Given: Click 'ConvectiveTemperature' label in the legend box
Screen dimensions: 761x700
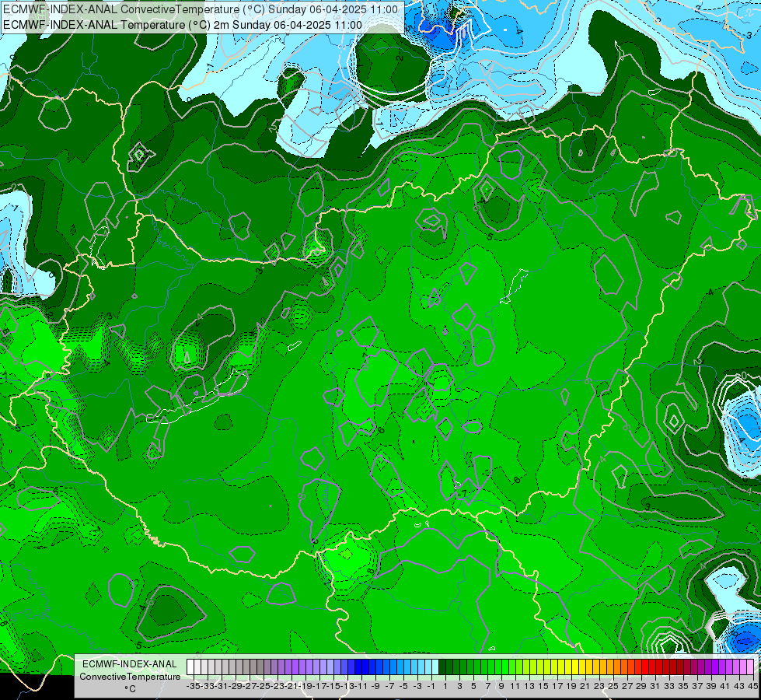Looking at the screenshot, I should point(130,677).
